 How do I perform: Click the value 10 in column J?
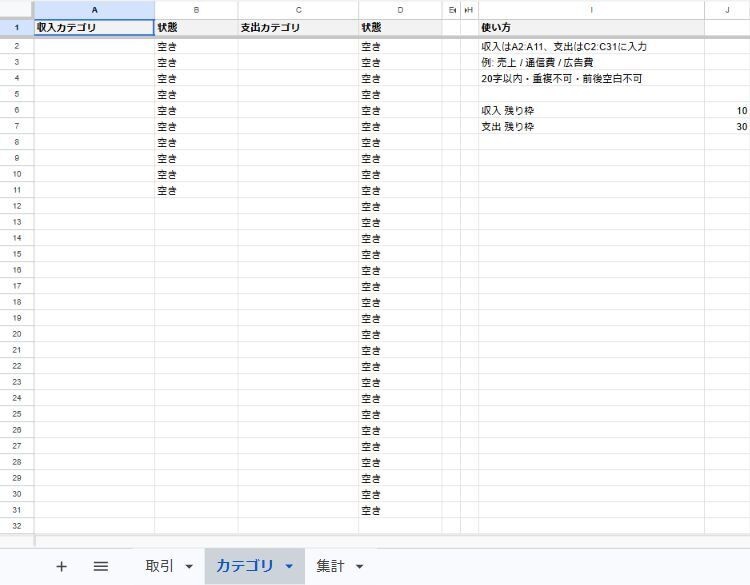point(727,110)
